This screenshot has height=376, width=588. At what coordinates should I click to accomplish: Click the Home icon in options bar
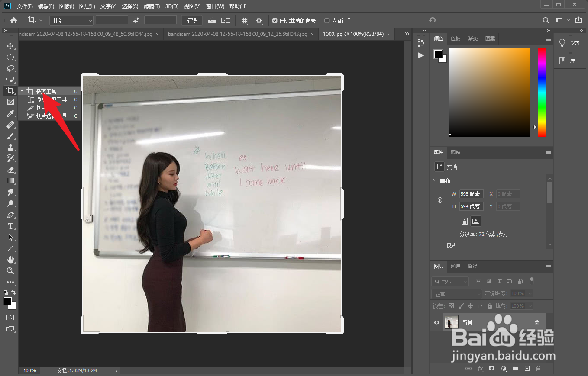(14, 20)
